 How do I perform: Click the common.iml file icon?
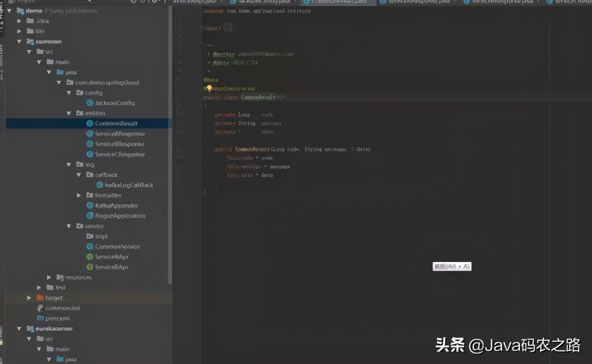point(40,308)
